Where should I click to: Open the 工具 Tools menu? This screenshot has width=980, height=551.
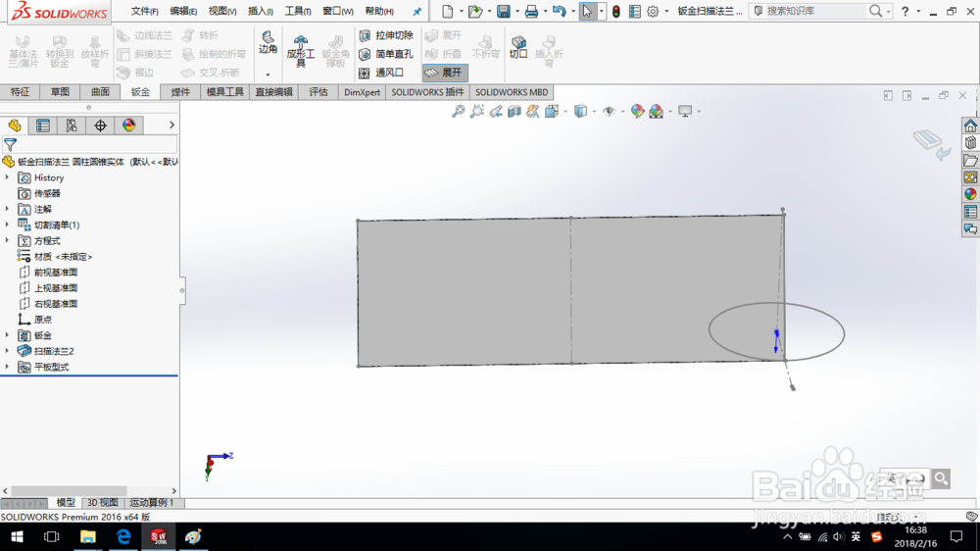(298, 11)
